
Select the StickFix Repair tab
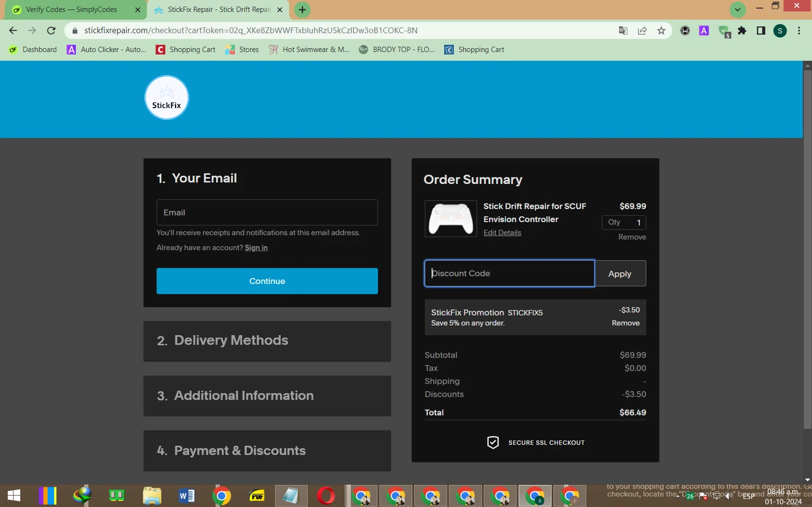[219, 10]
